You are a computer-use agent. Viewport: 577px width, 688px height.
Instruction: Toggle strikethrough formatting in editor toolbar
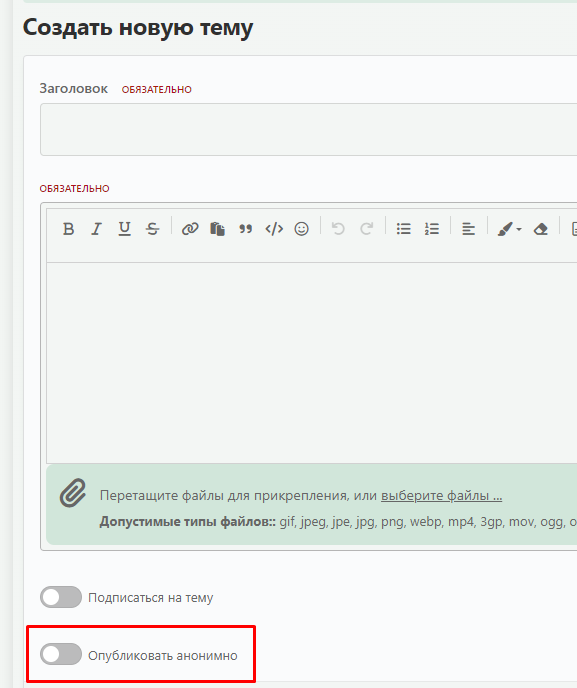point(153,229)
